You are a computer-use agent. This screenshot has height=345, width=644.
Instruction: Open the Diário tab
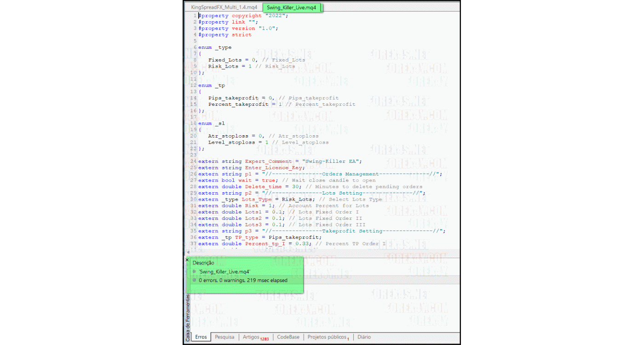point(363,337)
